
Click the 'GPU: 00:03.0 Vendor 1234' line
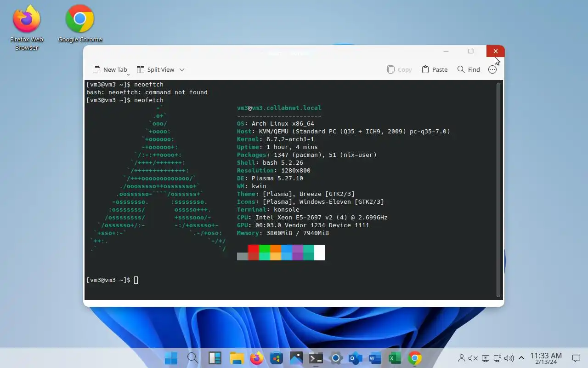303,225
